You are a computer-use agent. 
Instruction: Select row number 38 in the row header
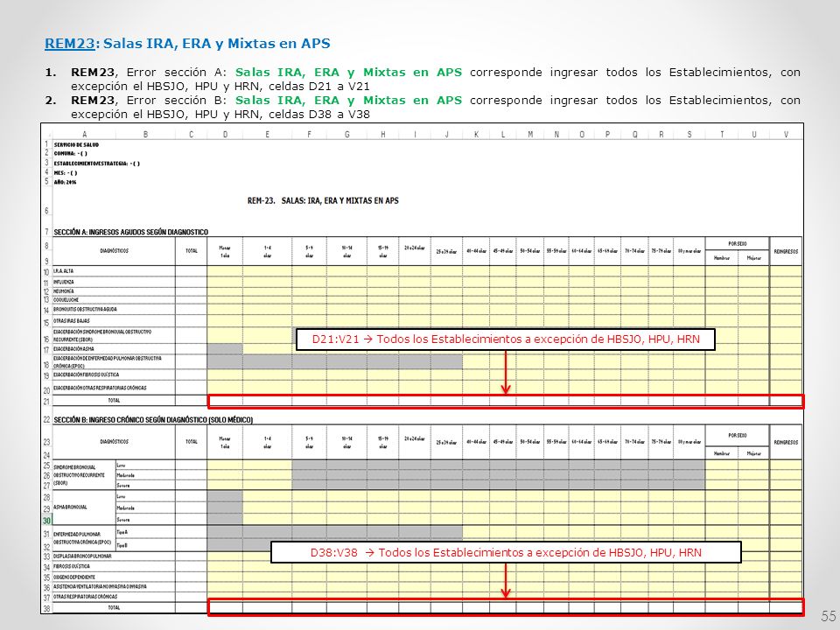[x=46, y=609]
